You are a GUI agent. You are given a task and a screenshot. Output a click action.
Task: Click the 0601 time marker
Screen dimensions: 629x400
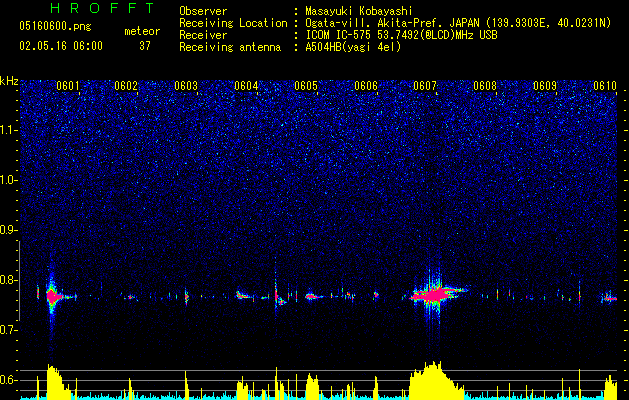(x=67, y=86)
